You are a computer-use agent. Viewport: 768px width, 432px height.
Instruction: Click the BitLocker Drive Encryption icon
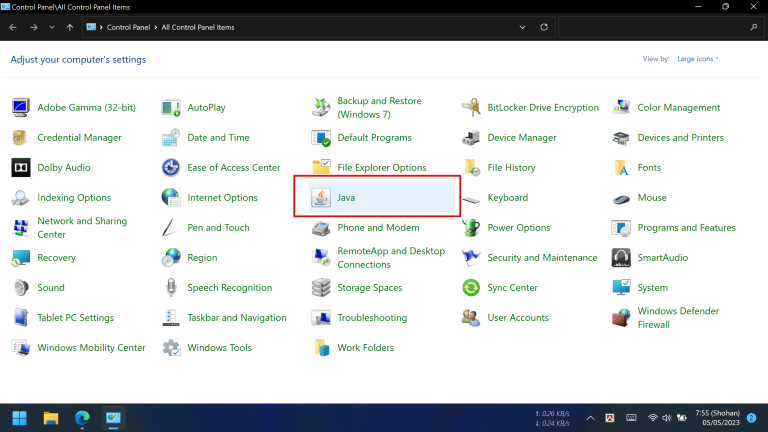pos(471,108)
